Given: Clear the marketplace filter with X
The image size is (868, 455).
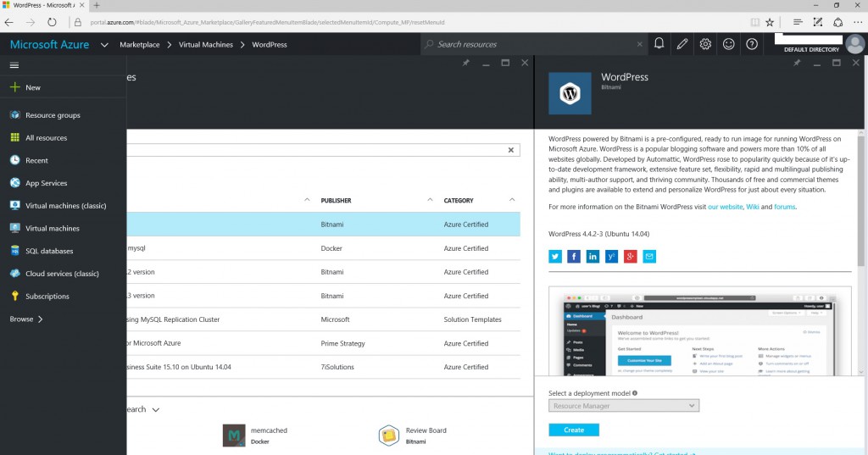Looking at the screenshot, I should [x=511, y=150].
